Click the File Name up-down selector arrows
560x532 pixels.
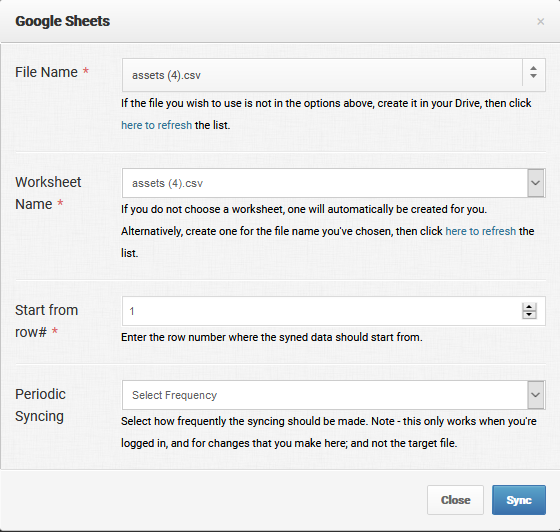(533, 72)
